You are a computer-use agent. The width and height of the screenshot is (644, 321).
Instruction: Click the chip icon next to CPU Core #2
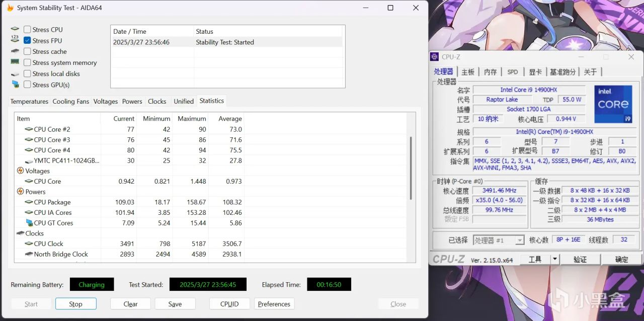(x=29, y=129)
